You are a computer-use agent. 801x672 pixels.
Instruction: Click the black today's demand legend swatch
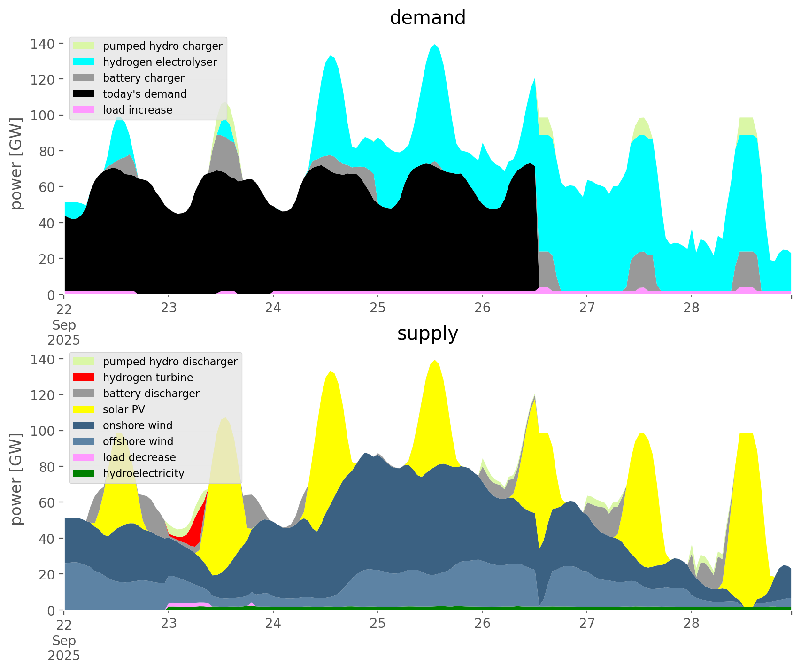(85, 94)
